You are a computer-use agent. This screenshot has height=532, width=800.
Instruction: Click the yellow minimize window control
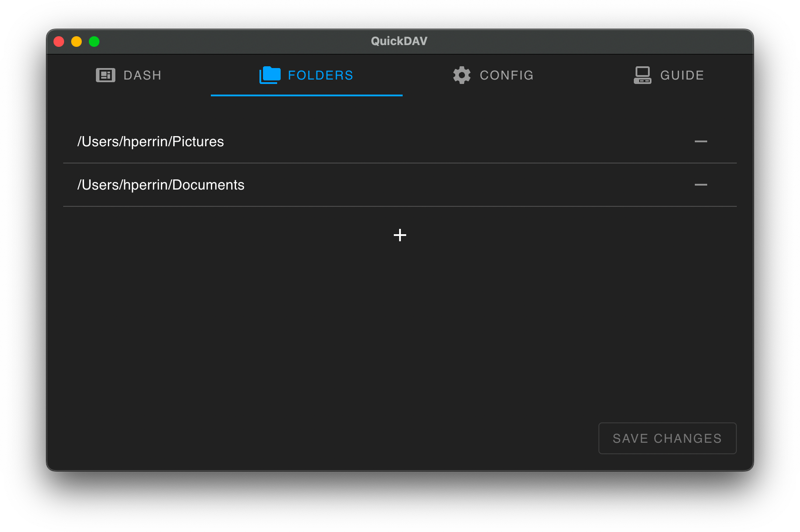tap(76, 41)
